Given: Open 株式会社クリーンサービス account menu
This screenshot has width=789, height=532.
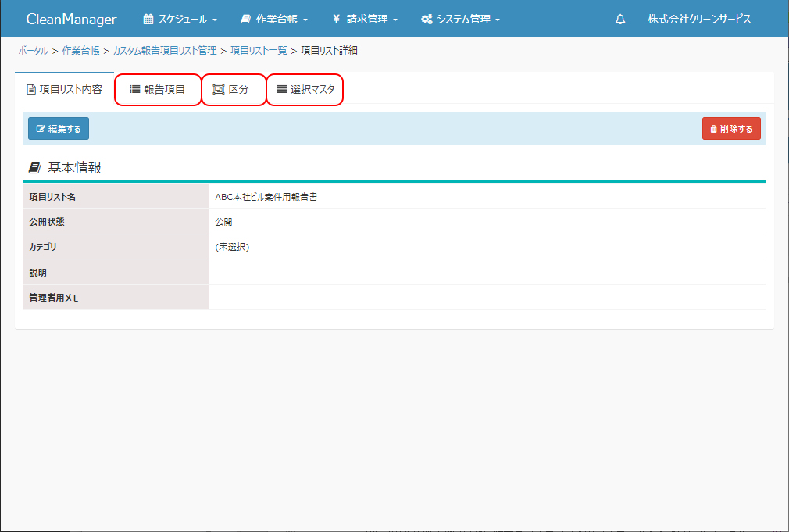Looking at the screenshot, I should click(699, 20).
